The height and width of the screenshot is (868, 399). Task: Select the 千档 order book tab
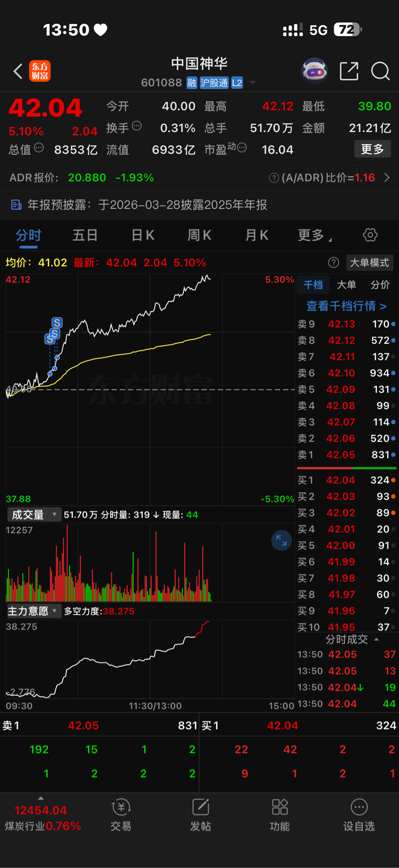point(313,285)
